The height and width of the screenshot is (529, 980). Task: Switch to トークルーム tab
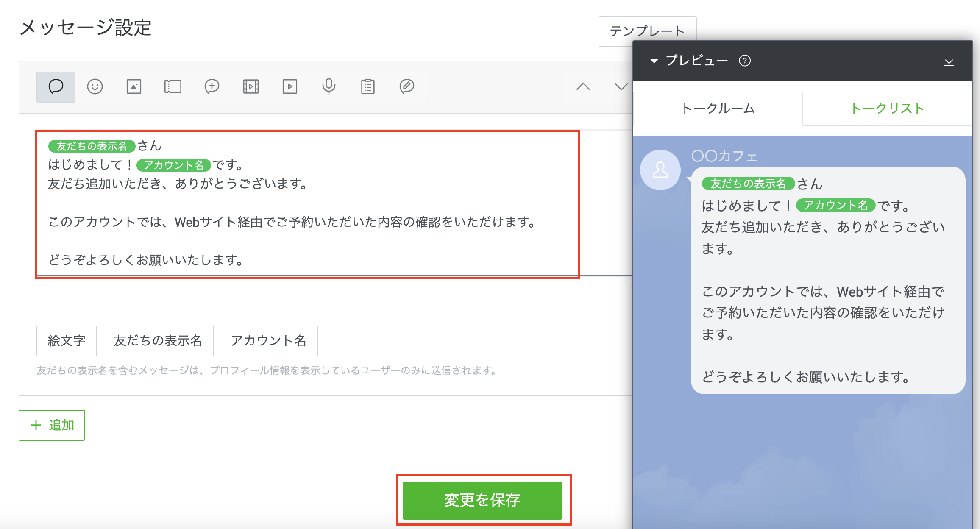(x=718, y=109)
